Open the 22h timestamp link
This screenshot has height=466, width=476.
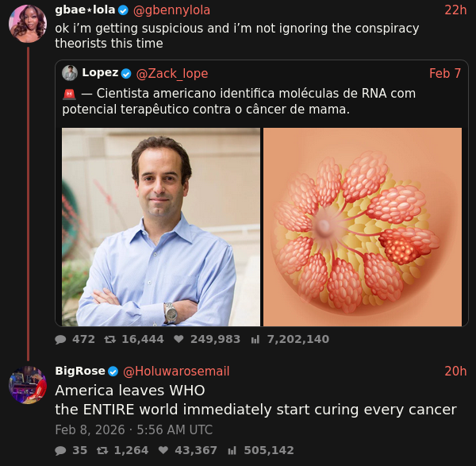point(455,10)
